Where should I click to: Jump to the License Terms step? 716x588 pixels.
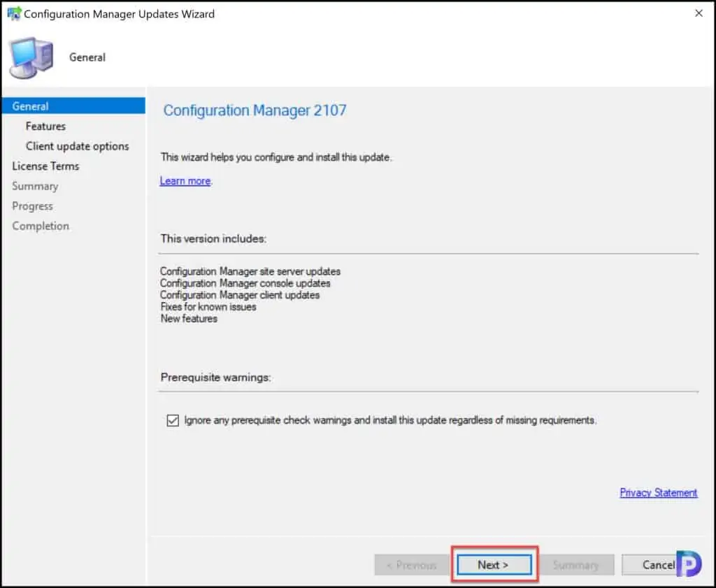click(x=45, y=166)
